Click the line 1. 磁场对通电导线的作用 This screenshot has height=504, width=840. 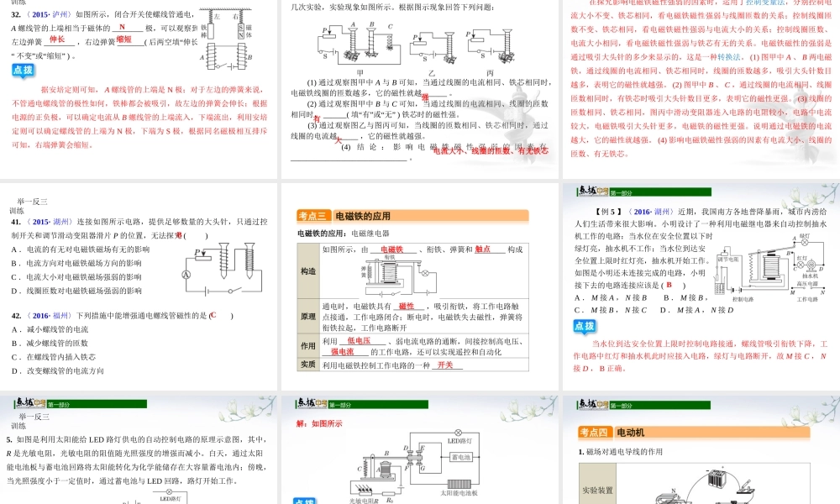pos(621,452)
